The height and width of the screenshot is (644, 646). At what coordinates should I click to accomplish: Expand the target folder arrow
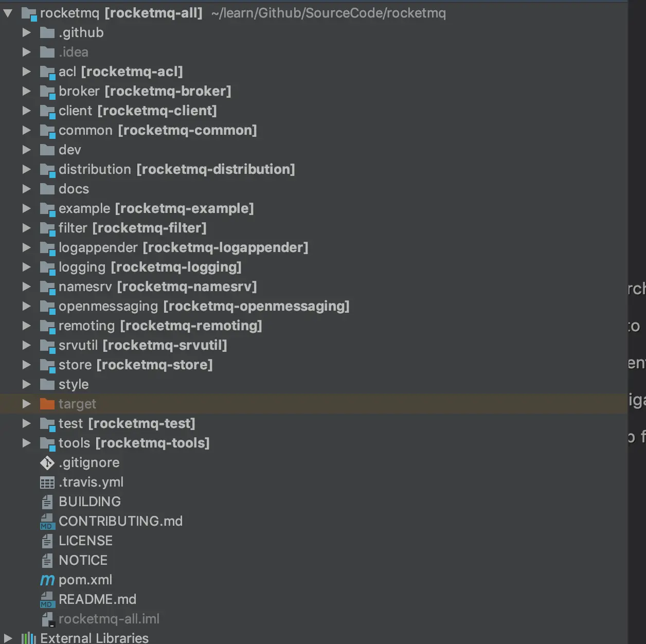(x=27, y=404)
